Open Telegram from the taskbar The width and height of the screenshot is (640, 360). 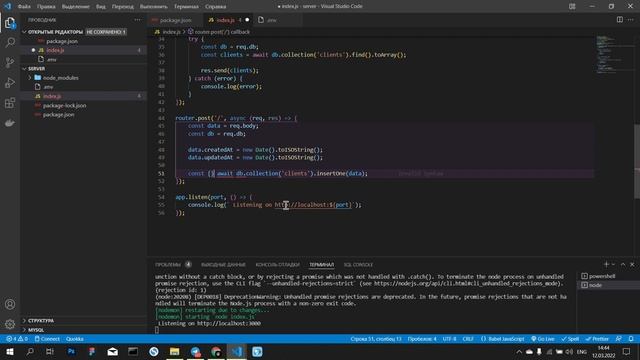pos(195,351)
